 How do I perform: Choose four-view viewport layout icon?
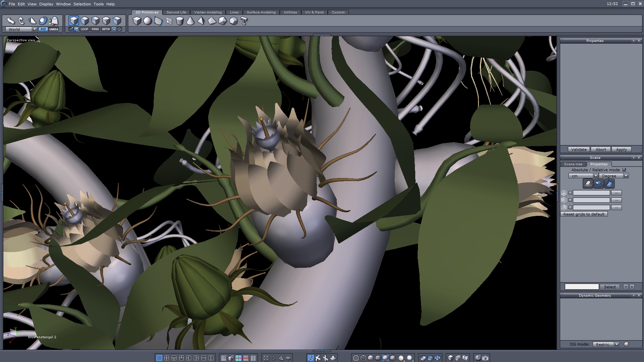[167, 358]
